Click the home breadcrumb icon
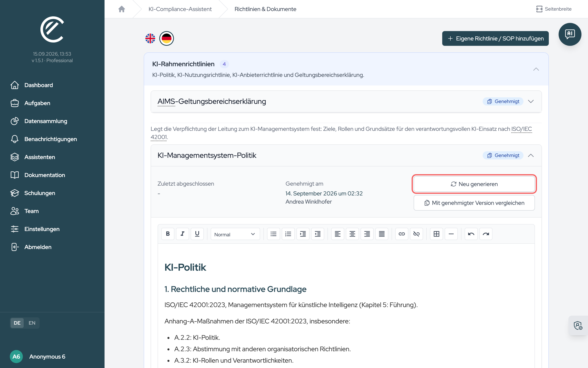 coord(121,9)
